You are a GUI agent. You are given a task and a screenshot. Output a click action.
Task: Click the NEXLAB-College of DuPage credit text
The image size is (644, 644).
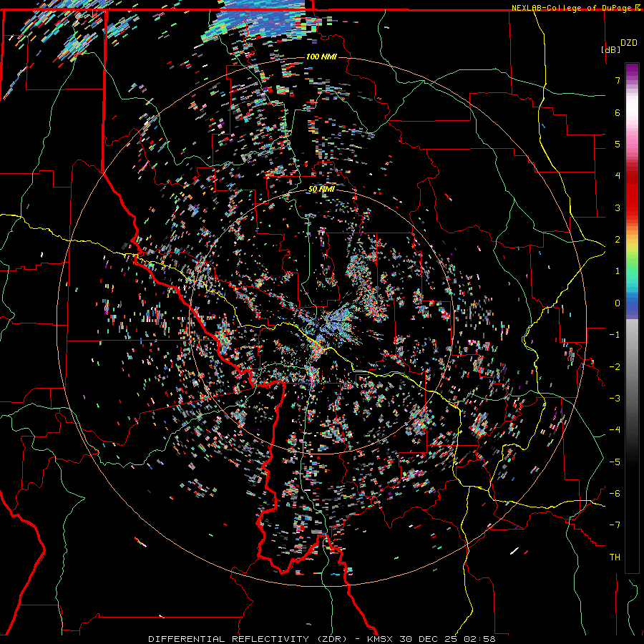point(571,8)
